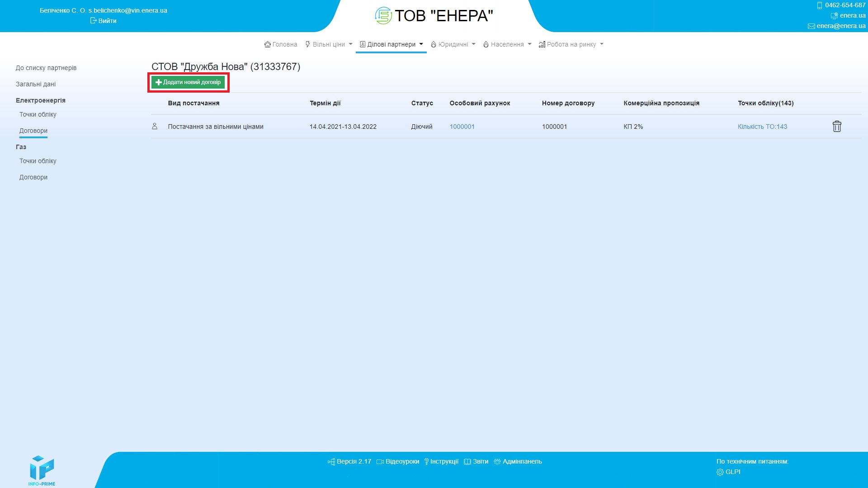Screen dimensions: 868x488
Task: Expand Вільні ціни dropdown menu
Action: pos(329,44)
